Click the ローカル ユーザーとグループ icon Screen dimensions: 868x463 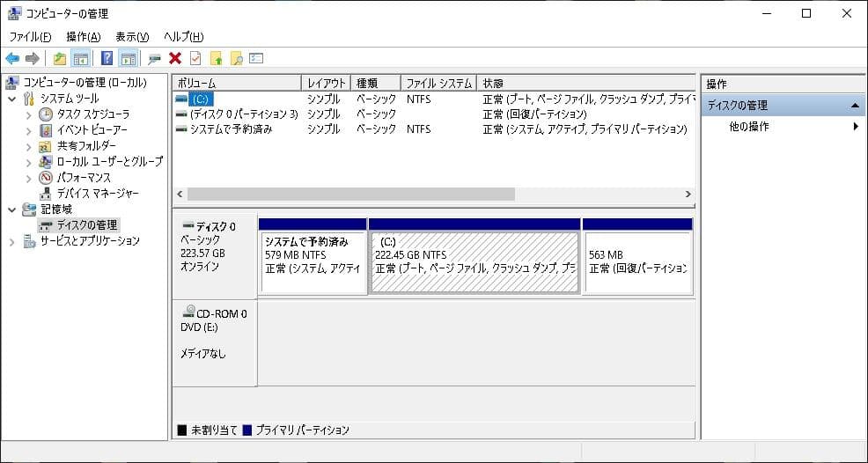46,162
